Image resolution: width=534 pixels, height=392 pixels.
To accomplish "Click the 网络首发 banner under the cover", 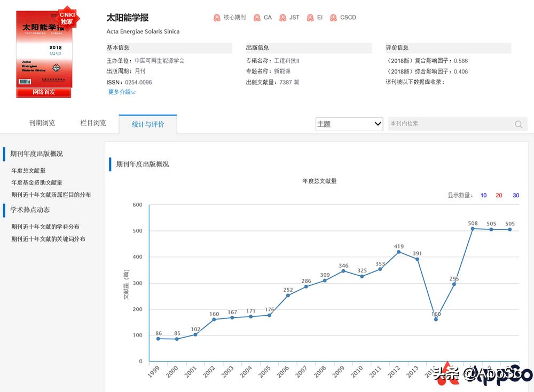I will [x=43, y=93].
